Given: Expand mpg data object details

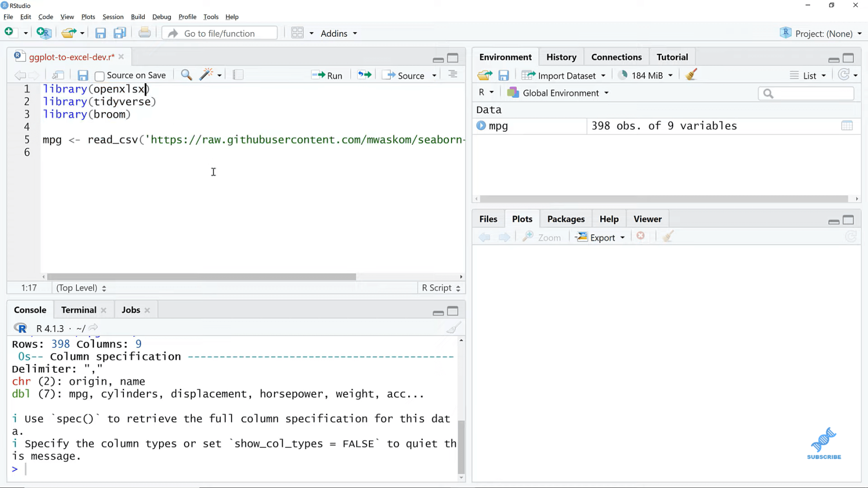Looking at the screenshot, I should [481, 126].
